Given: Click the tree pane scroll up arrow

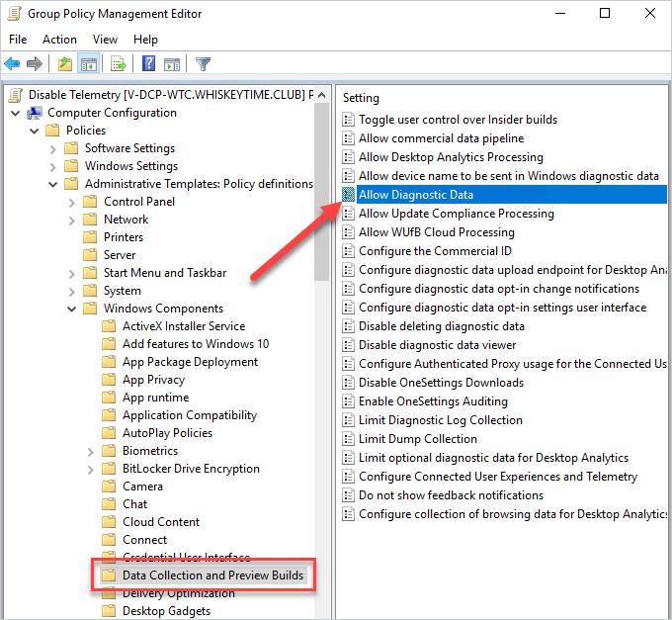Looking at the screenshot, I should point(322,95).
